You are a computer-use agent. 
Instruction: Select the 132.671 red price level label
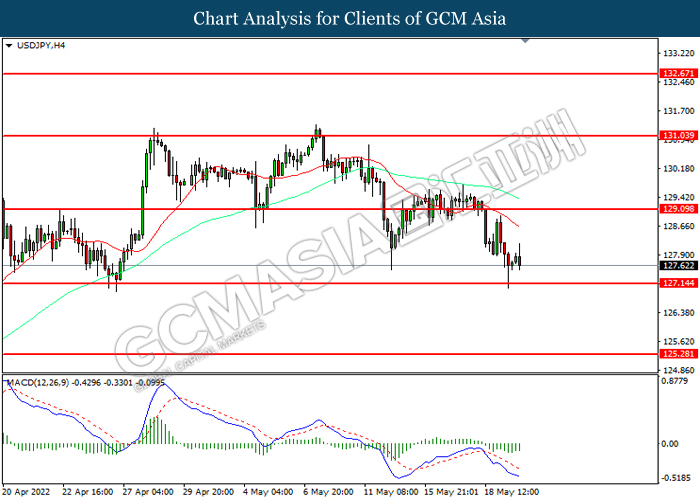coord(679,73)
